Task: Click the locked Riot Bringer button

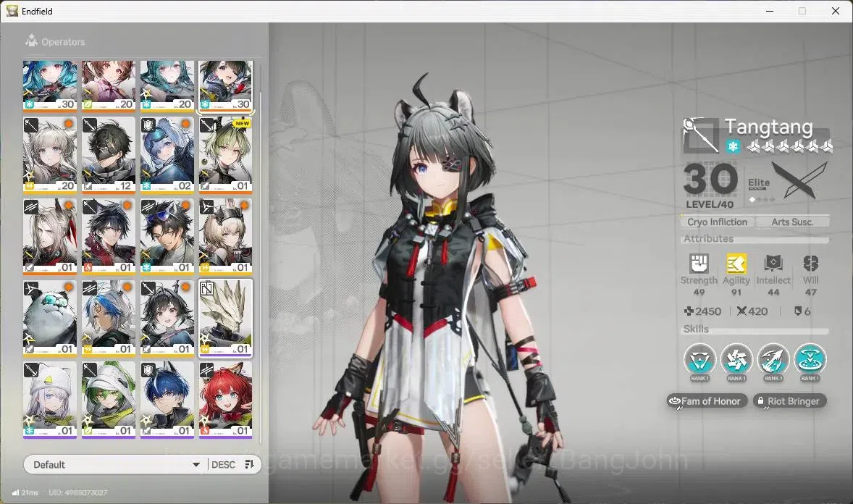Action: (x=789, y=401)
